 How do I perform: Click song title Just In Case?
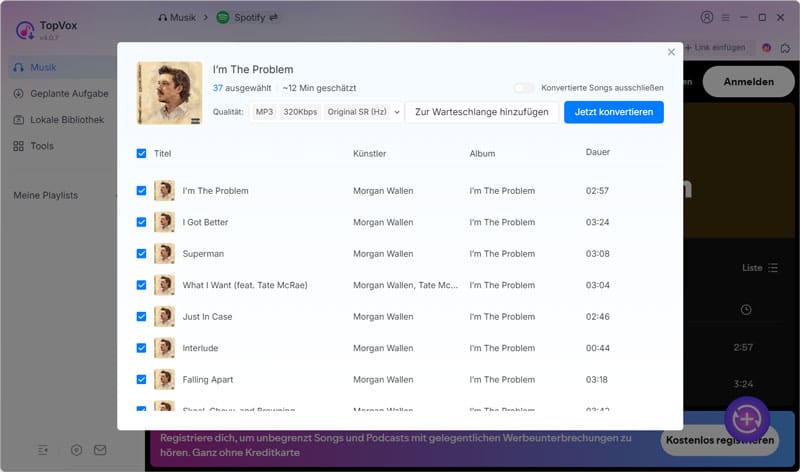point(207,317)
